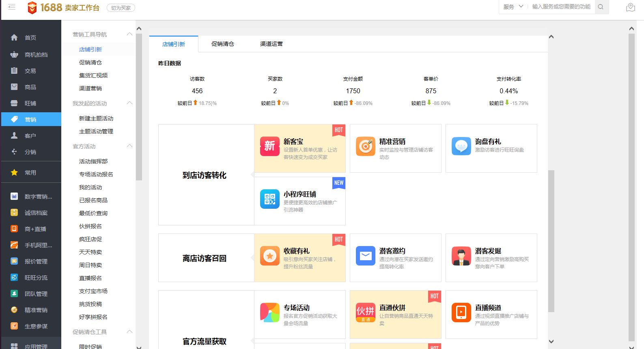This screenshot has width=644, height=349.
Task: Collapse the 营销工具导航 section
Action: [129, 34]
